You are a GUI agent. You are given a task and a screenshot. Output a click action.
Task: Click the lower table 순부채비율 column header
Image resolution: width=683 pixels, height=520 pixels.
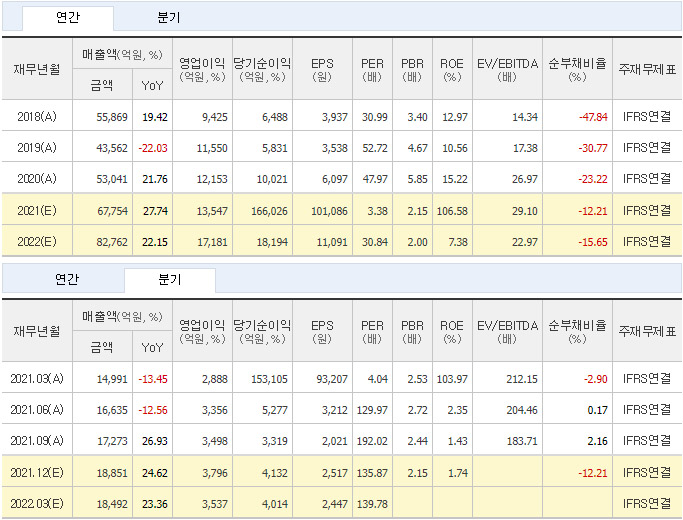coord(577,332)
